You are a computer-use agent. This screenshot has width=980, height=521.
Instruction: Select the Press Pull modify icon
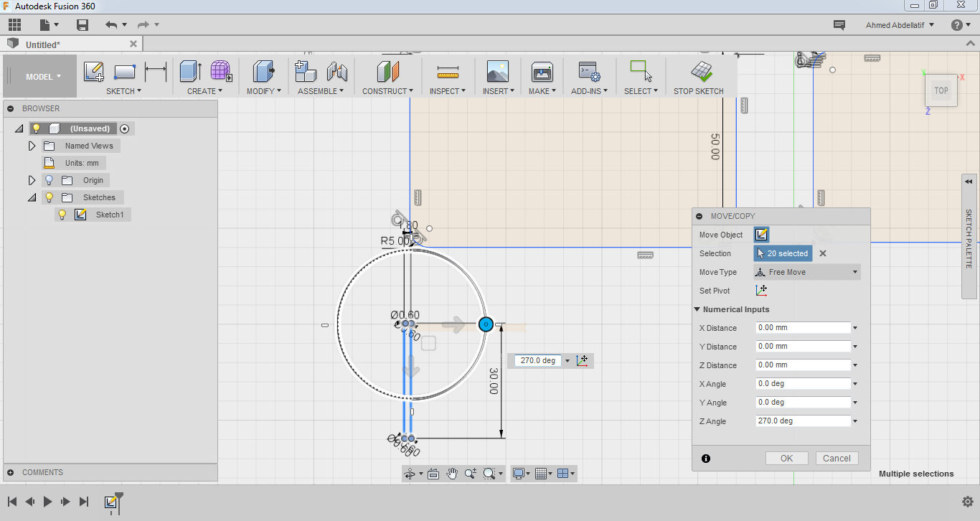[263, 71]
